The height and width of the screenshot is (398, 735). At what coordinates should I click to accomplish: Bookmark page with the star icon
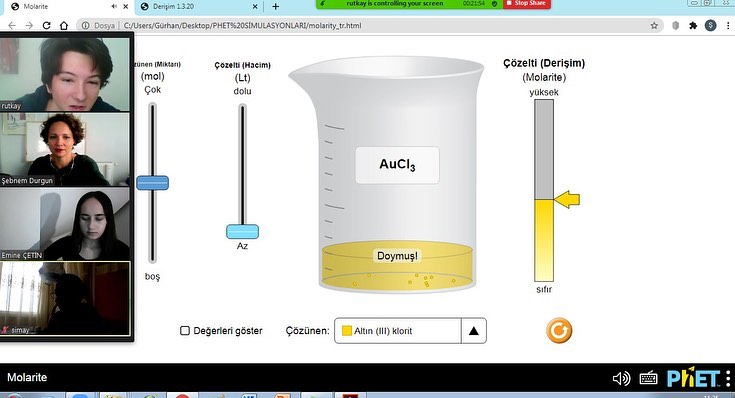[654, 25]
